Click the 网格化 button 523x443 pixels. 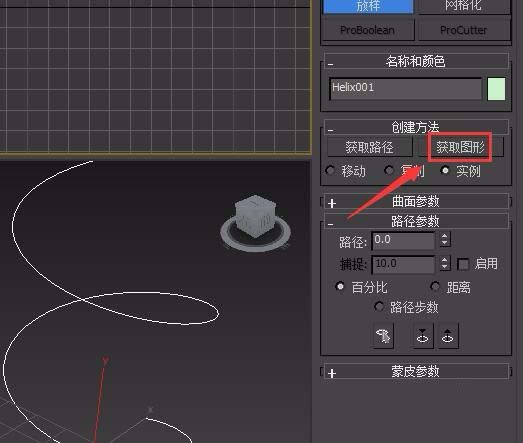(x=464, y=6)
